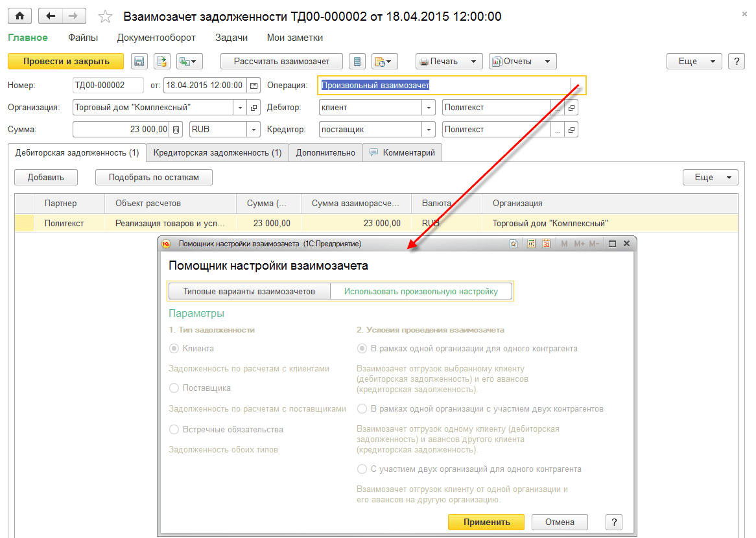Open the Организация field's record icon

[x=254, y=108]
